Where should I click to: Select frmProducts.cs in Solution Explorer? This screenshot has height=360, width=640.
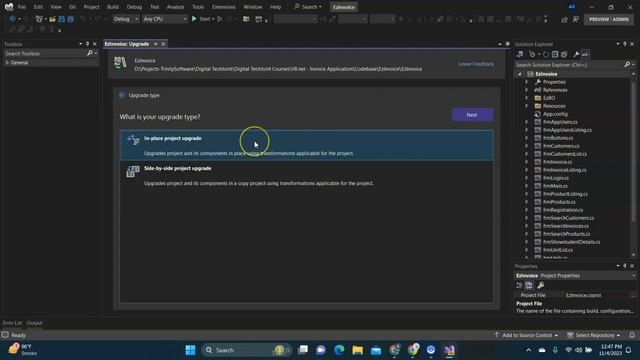coord(559,202)
